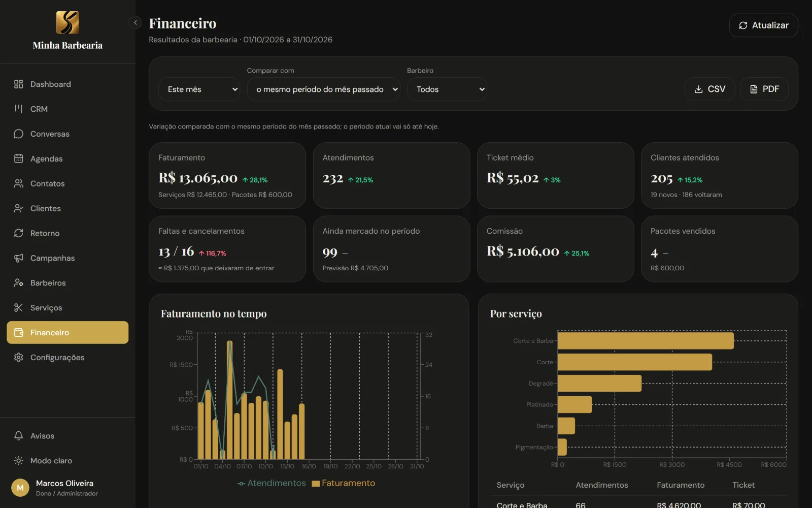
Task: Open Campanhas menu item
Action: click(x=67, y=258)
